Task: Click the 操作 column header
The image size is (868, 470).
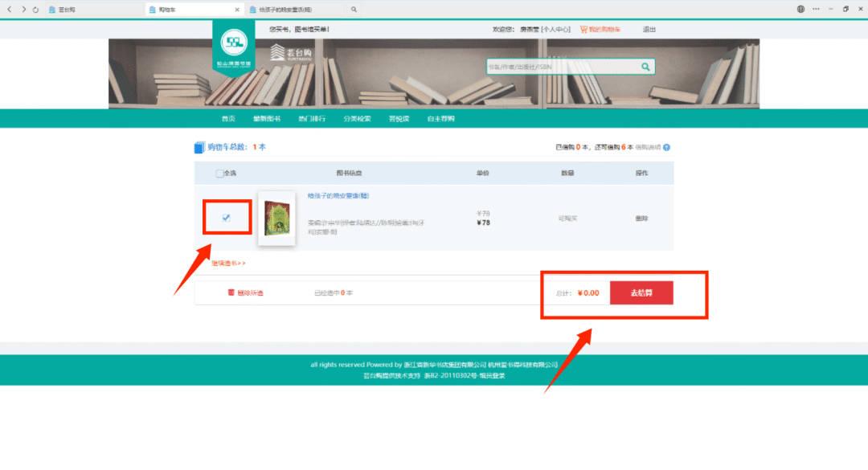Action: point(641,174)
